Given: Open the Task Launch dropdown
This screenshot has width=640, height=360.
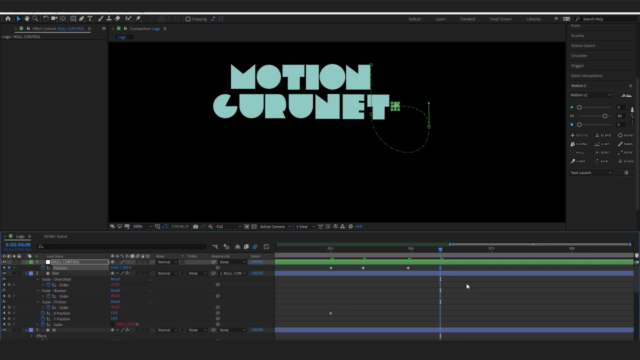Looking at the screenshot, I should (591, 173).
